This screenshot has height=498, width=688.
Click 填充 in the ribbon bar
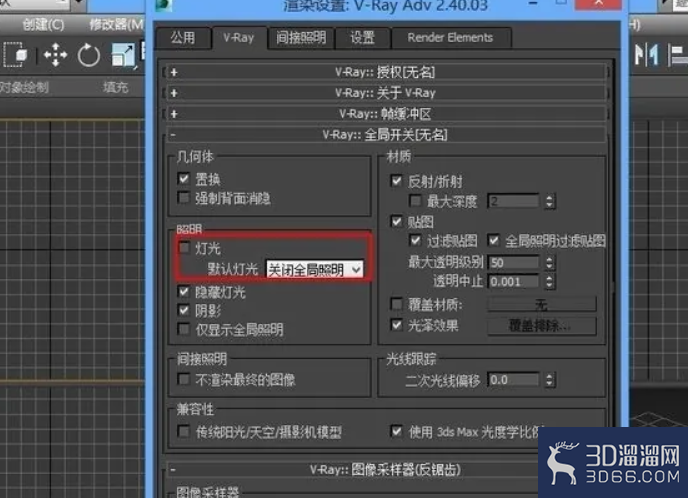point(116,87)
